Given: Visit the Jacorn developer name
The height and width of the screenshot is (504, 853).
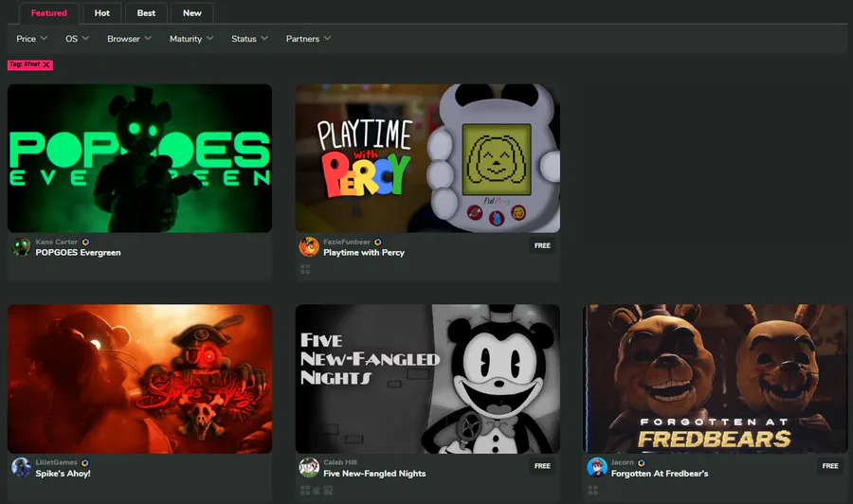Looking at the screenshot, I should [623, 462].
